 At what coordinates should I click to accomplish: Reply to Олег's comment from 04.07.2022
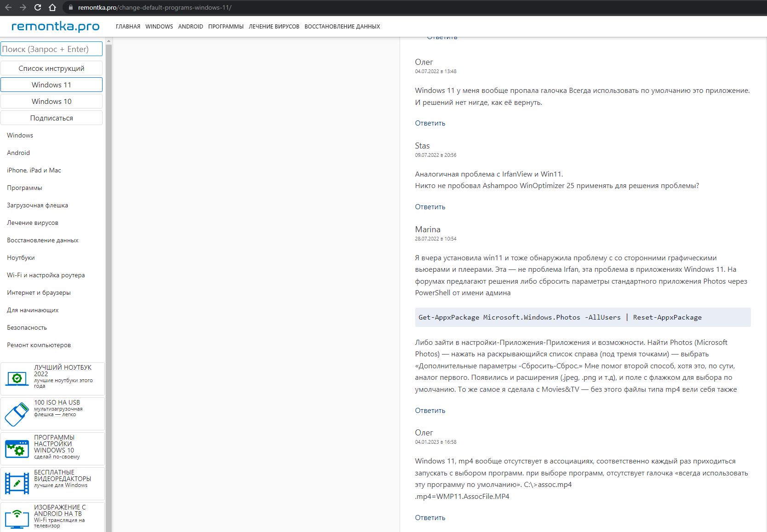pyautogui.click(x=430, y=123)
